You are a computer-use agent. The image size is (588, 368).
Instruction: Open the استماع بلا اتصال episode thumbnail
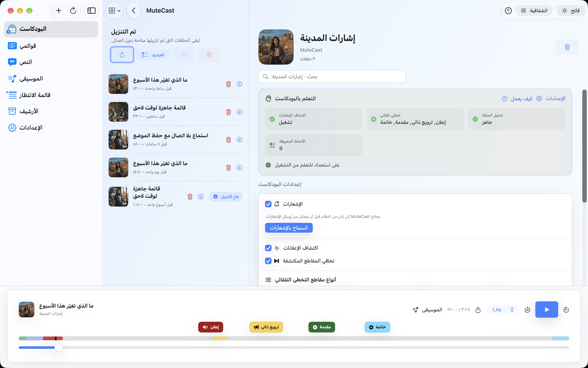(x=118, y=140)
